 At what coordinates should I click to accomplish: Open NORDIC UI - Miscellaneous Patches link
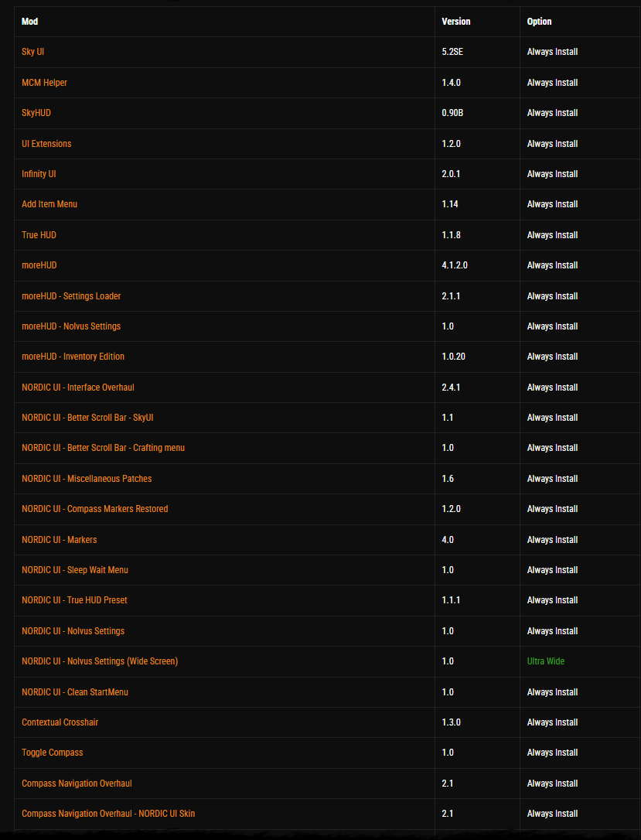87,479
